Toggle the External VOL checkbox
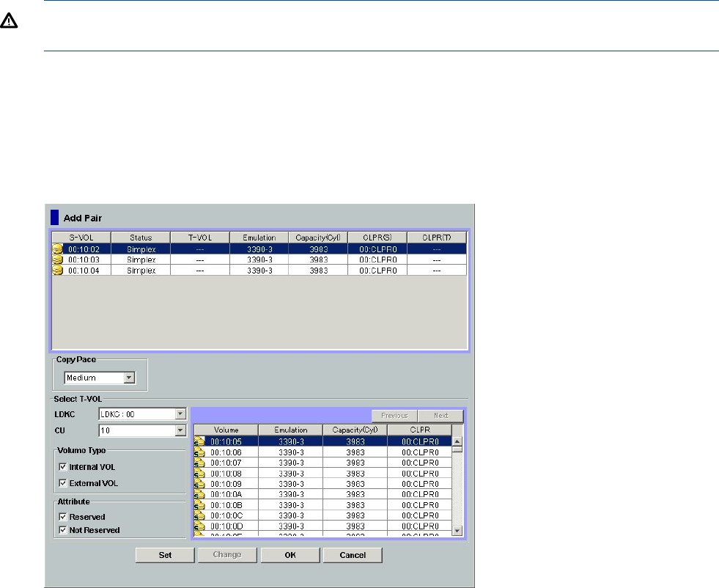719x588 pixels. [x=62, y=483]
